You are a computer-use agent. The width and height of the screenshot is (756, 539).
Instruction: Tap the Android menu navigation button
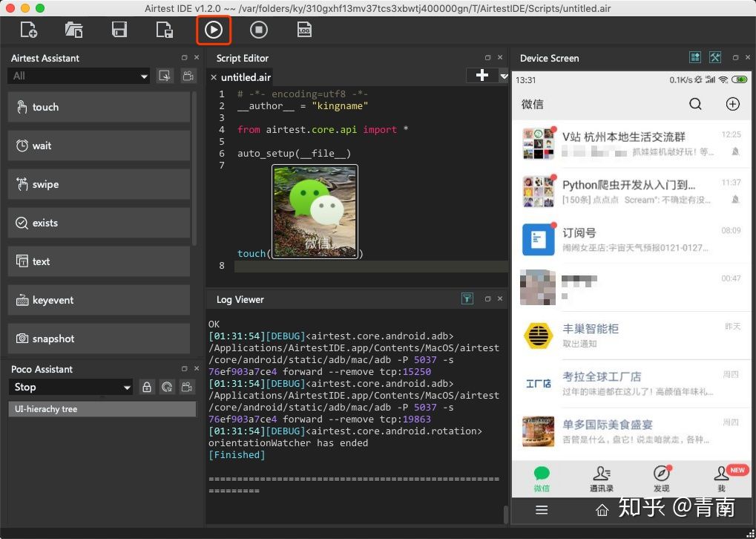pos(542,510)
